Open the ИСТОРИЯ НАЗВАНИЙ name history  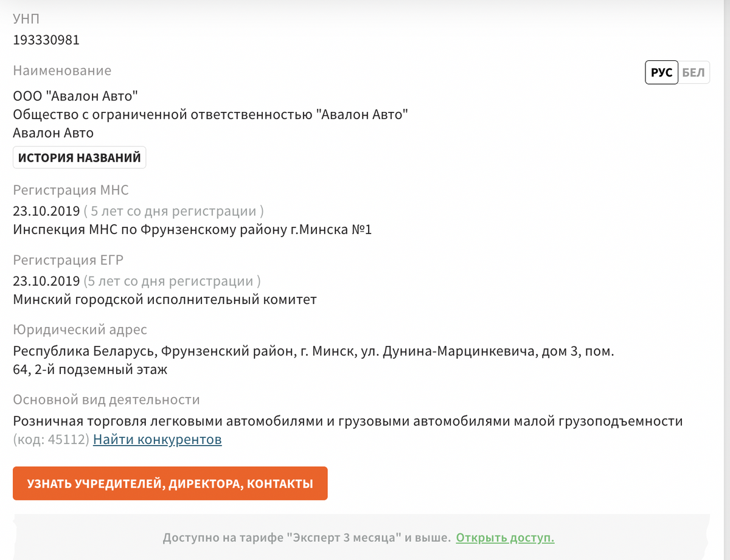pyautogui.click(x=79, y=158)
